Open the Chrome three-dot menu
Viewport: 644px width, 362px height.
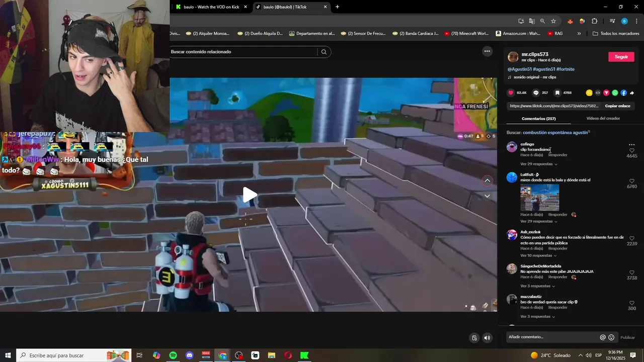click(637, 21)
